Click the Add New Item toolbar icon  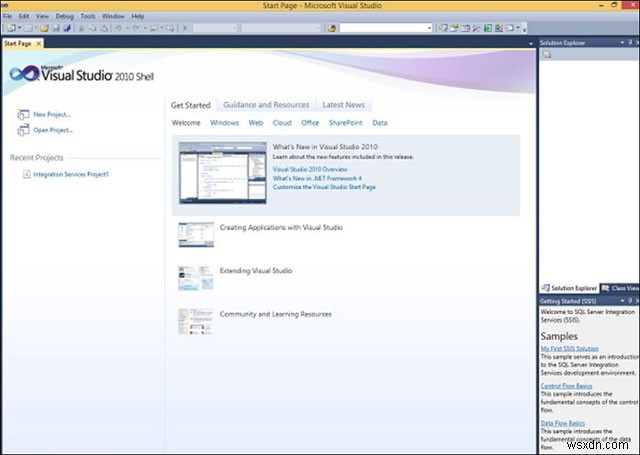[29, 28]
